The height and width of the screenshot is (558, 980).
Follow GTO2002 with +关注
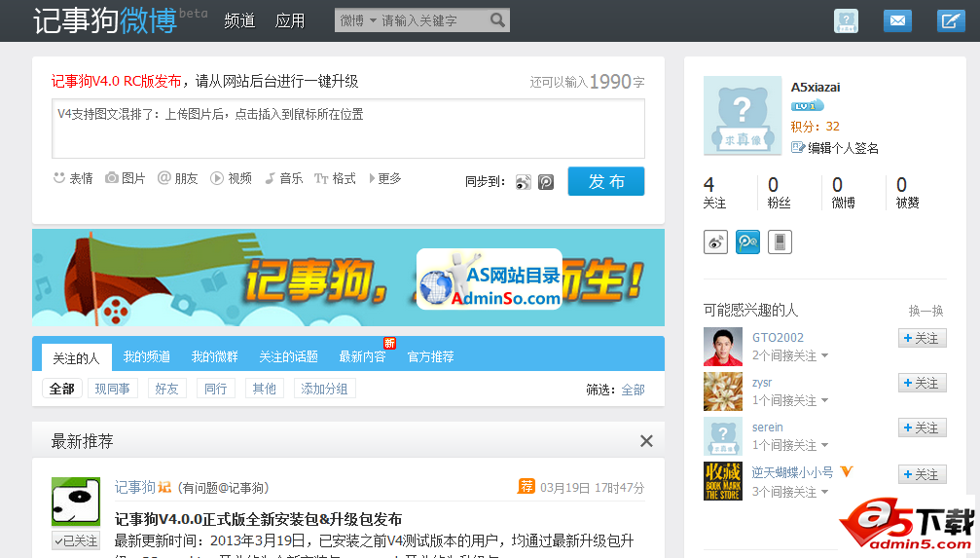click(922, 339)
